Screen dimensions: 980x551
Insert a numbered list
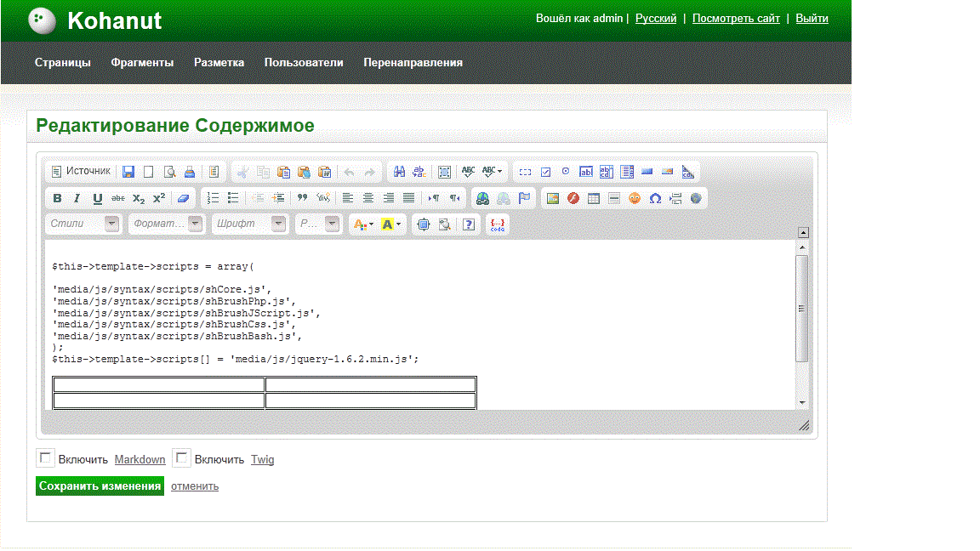[214, 198]
